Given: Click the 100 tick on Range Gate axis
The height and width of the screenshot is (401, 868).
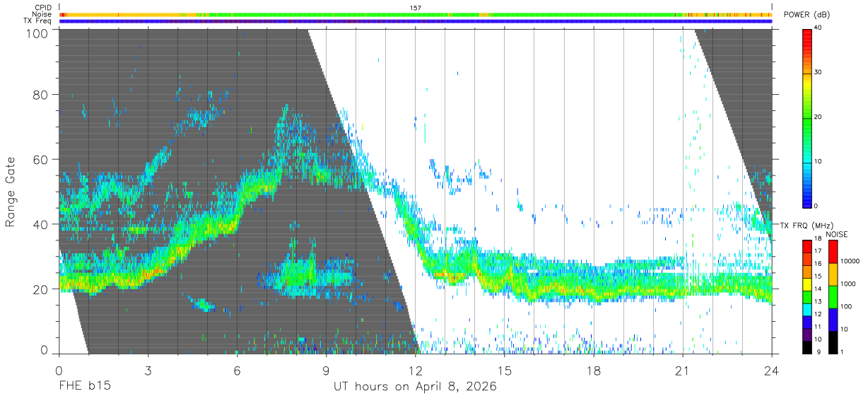Looking at the screenshot, I should tap(37, 33).
